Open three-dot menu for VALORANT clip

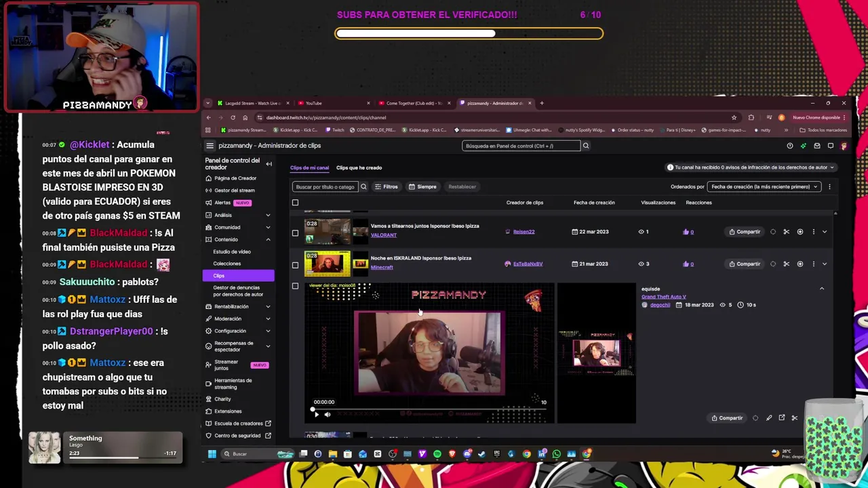813,232
